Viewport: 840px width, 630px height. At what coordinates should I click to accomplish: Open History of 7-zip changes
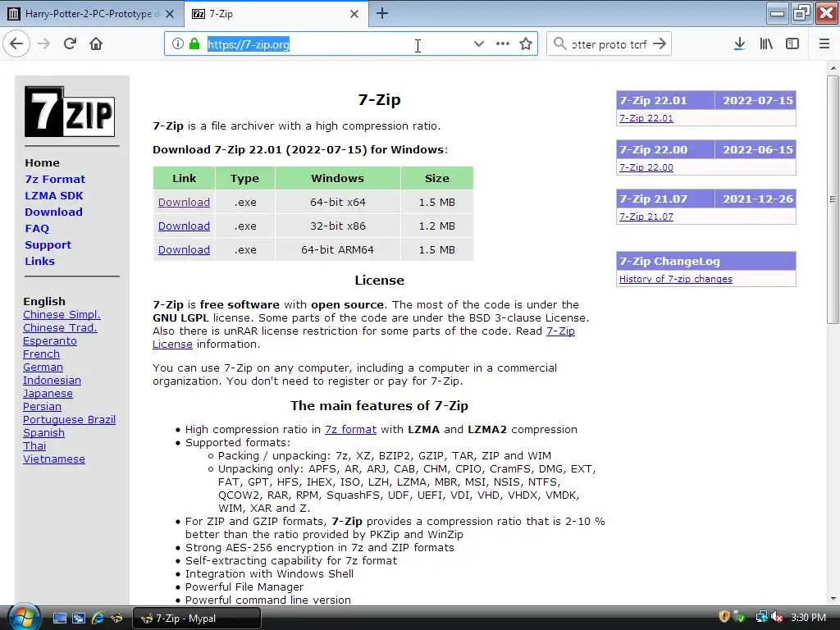[x=676, y=279]
